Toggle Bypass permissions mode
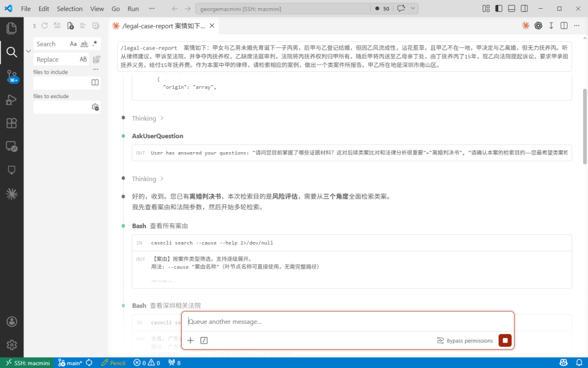 click(465, 341)
